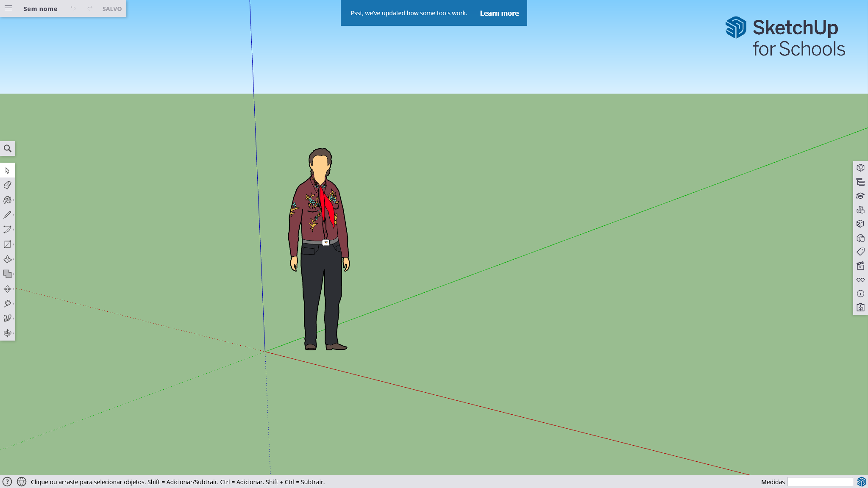The height and width of the screenshot is (488, 868).
Task: Open the search tool magnifier
Action: pos(7,149)
